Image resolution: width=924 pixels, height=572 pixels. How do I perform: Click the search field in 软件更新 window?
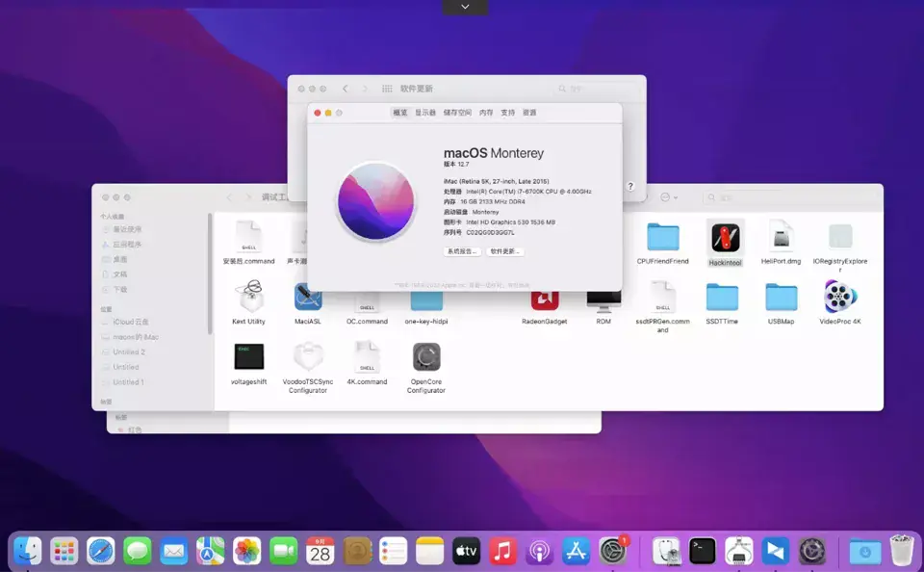point(598,89)
